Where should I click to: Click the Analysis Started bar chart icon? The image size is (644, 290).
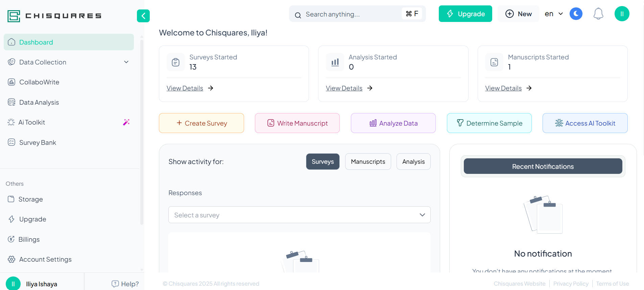click(335, 62)
